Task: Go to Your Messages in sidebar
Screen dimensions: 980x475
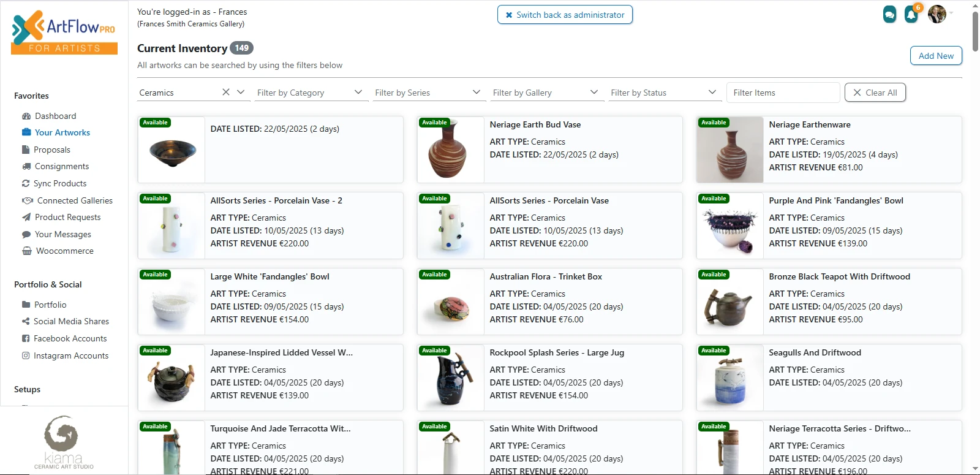Action: (62, 234)
